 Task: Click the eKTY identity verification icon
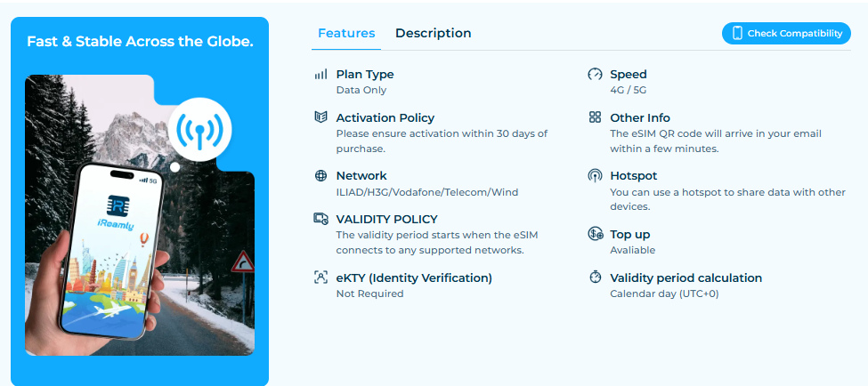point(320,277)
